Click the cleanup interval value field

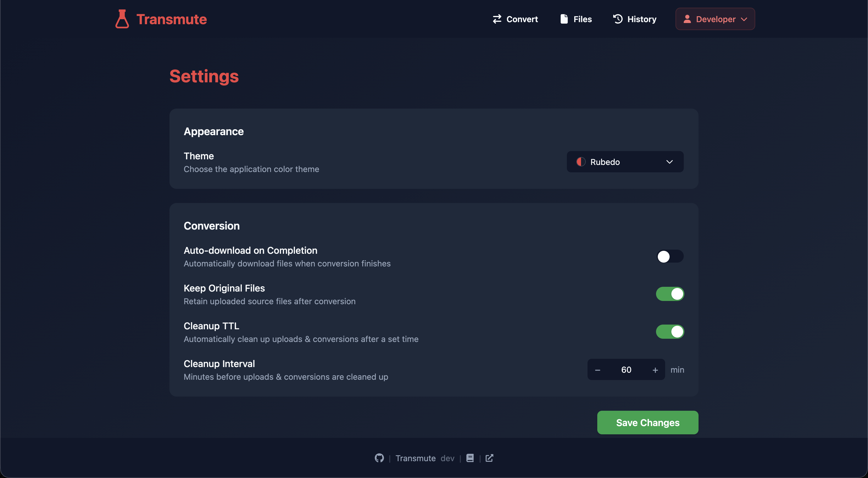click(x=626, y=370)
